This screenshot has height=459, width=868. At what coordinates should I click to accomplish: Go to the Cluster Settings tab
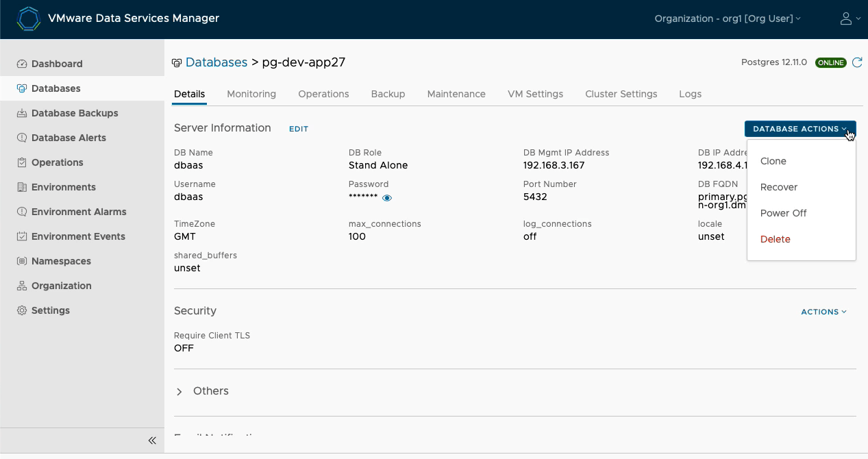(621, 94)
